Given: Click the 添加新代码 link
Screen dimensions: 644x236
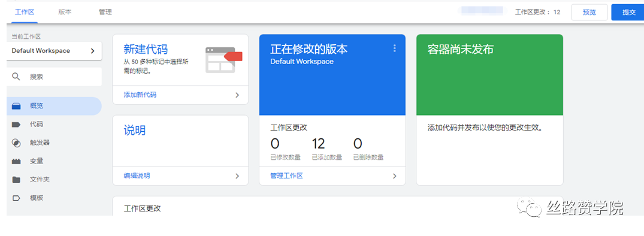Looking at the screenshot, I should click(x=140, y=95).
